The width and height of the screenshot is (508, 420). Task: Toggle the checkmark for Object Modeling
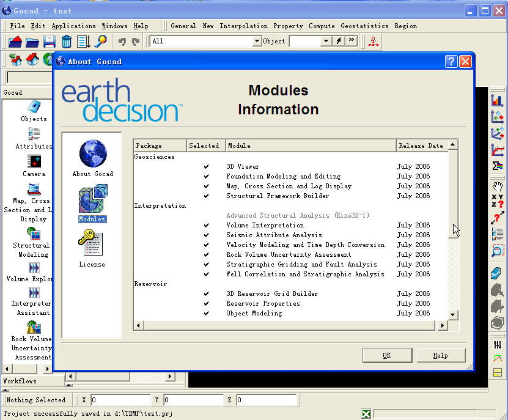pos(206,314)
